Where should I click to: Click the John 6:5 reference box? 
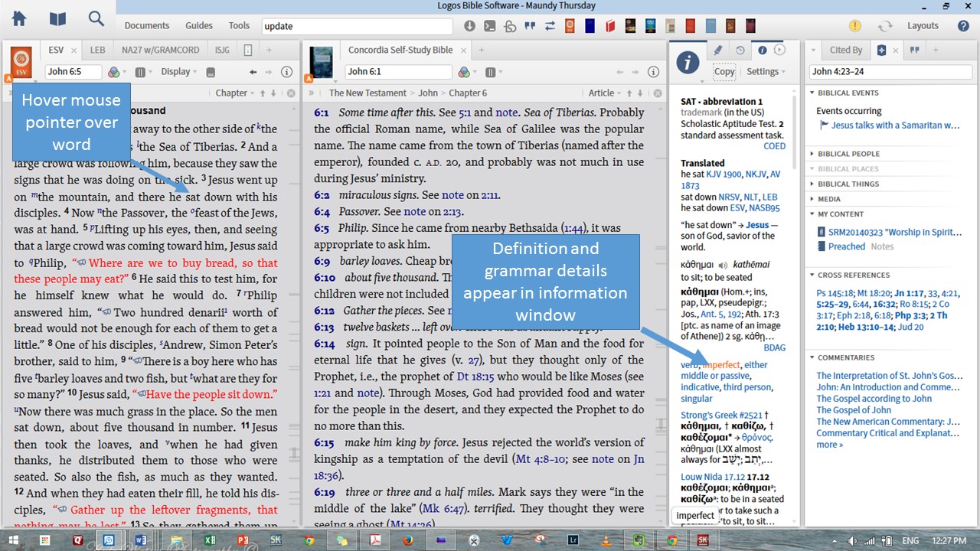[x=73, y=72]
